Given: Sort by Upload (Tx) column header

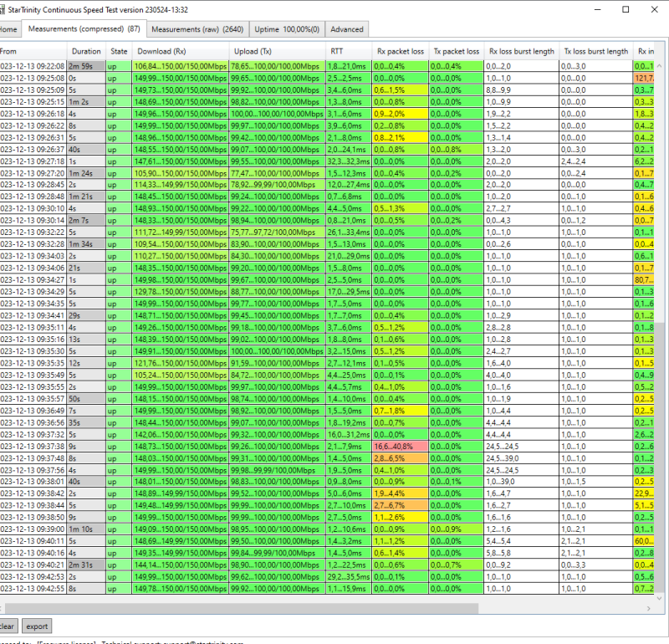Looking at the screenshot, I should pyautogui.click(x=278, y=51).
